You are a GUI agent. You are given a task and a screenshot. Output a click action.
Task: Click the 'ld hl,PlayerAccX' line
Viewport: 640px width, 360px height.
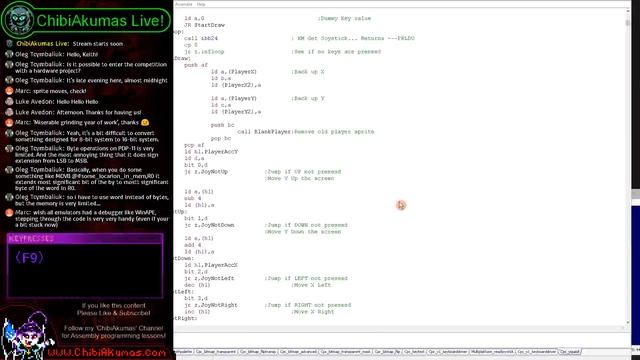(x=211, y=265)
